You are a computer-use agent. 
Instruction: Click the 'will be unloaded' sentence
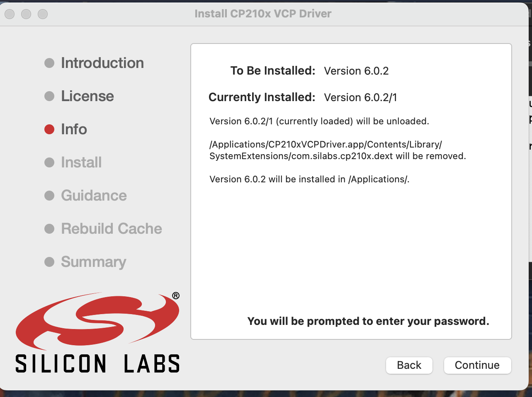tap(319, 121)
